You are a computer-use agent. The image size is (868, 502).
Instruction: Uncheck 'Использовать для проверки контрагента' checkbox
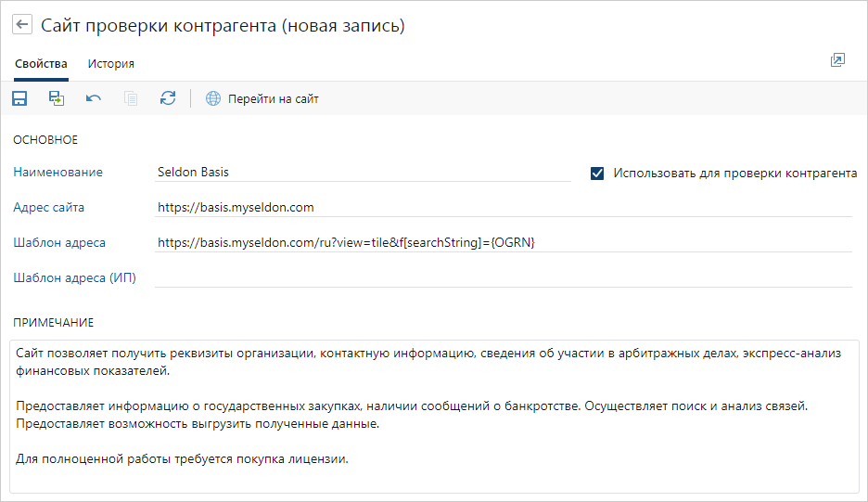click(x=597, y=174)
